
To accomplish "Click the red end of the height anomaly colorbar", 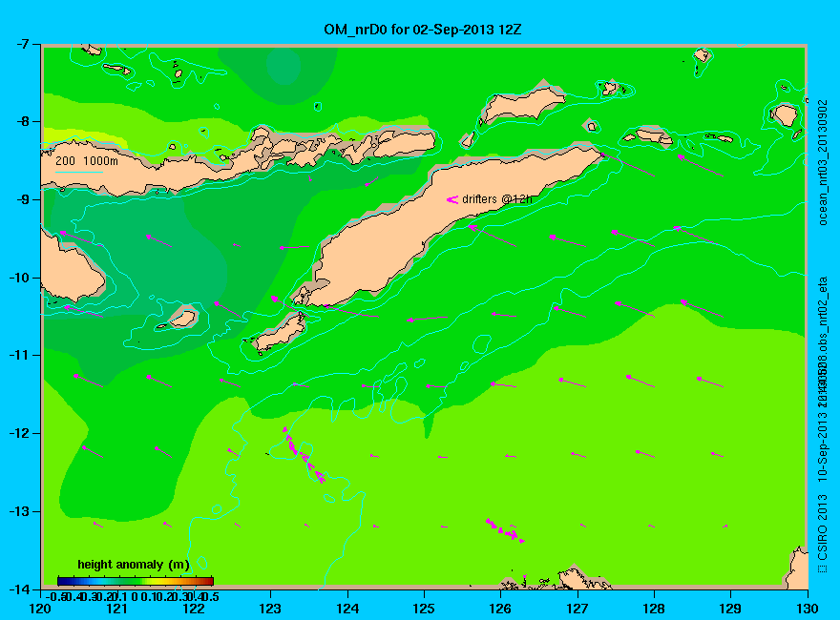I will click(208, 581).
